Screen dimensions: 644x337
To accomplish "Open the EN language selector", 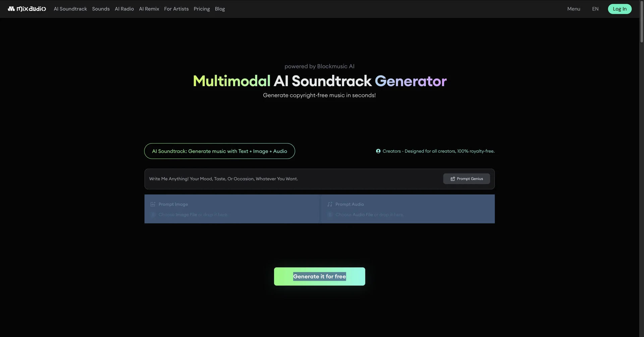I will click(x=595, y=9).
